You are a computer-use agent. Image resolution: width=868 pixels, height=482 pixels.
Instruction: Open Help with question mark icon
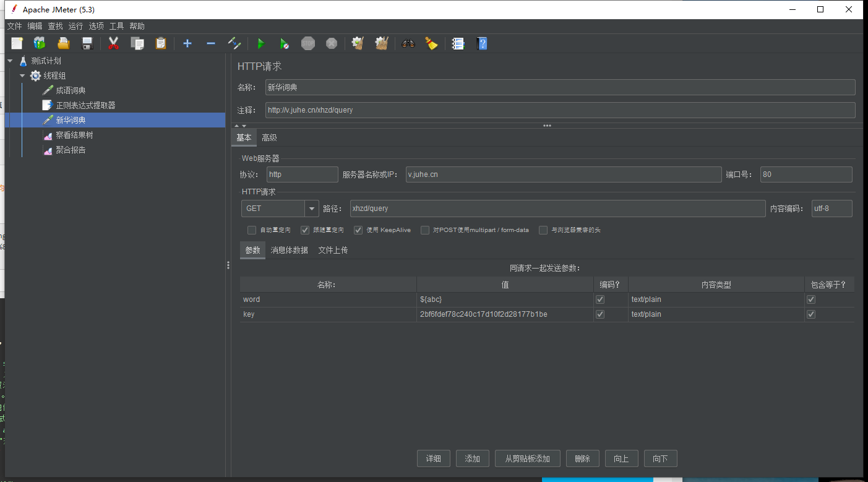(483, 43)
